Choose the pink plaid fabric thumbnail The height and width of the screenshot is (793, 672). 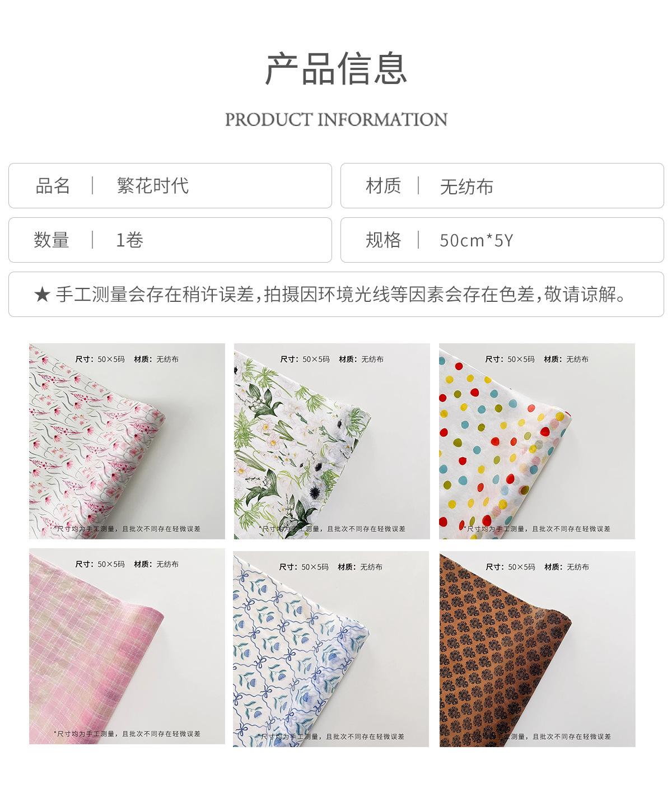point(127,646)
